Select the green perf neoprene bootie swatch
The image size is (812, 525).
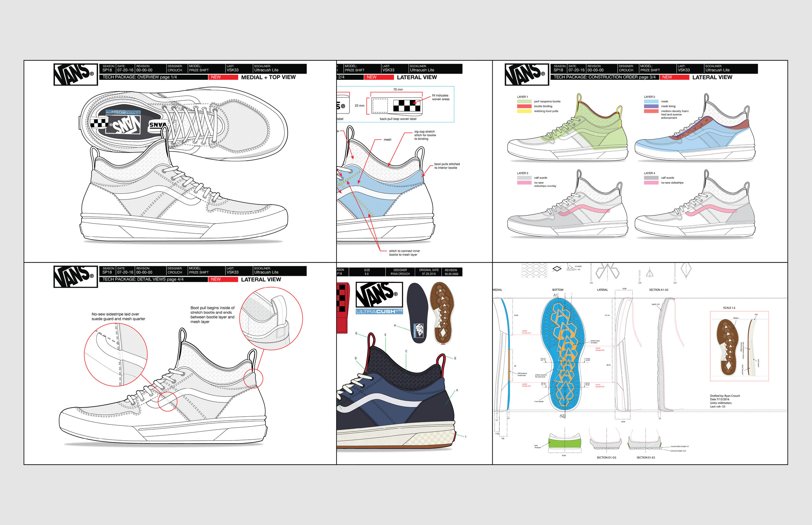pos(524,102)
